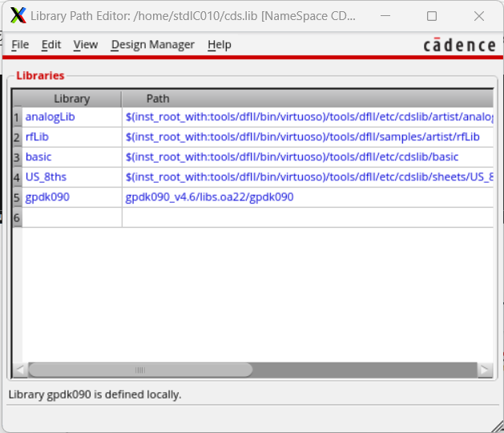Select the gpdk090 library cell

(x=72, y=197)
